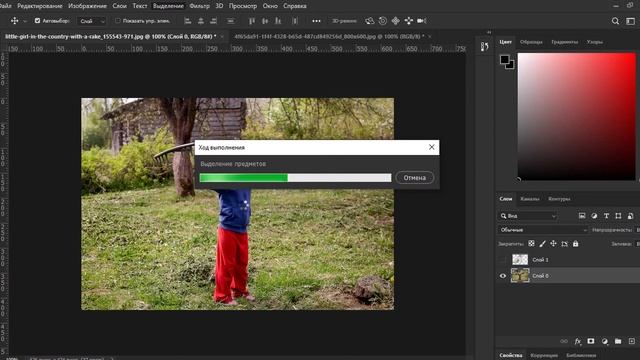Select the Move tool icon in options bar
The width and height of the screenshot is (640, 360).
point(14,21)
